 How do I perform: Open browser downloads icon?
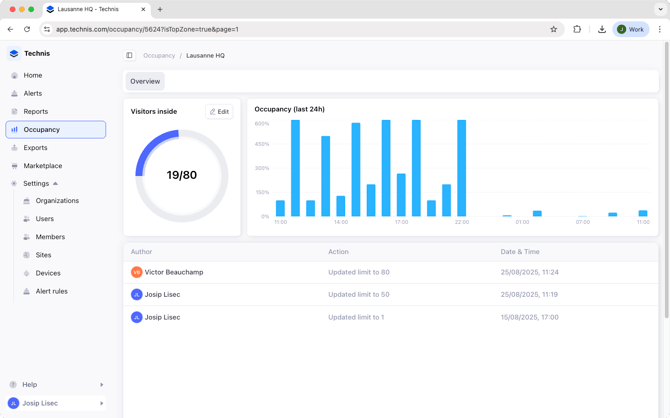click(601, 29)
